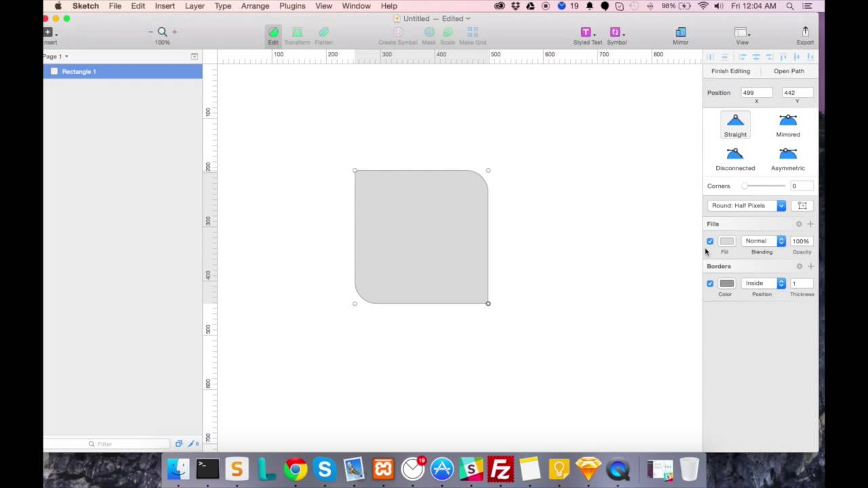868x488 pixels.
Task: Toggle the Fill checkbox in Fills
Action: point(710,241)
